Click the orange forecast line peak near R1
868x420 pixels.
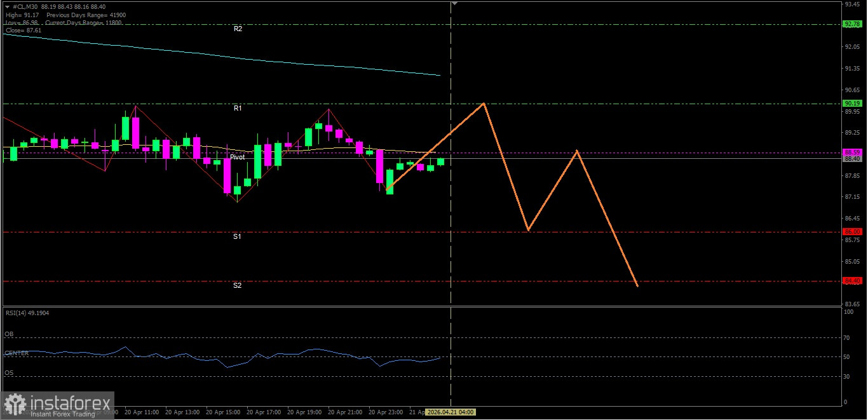(x=484, y=103)
